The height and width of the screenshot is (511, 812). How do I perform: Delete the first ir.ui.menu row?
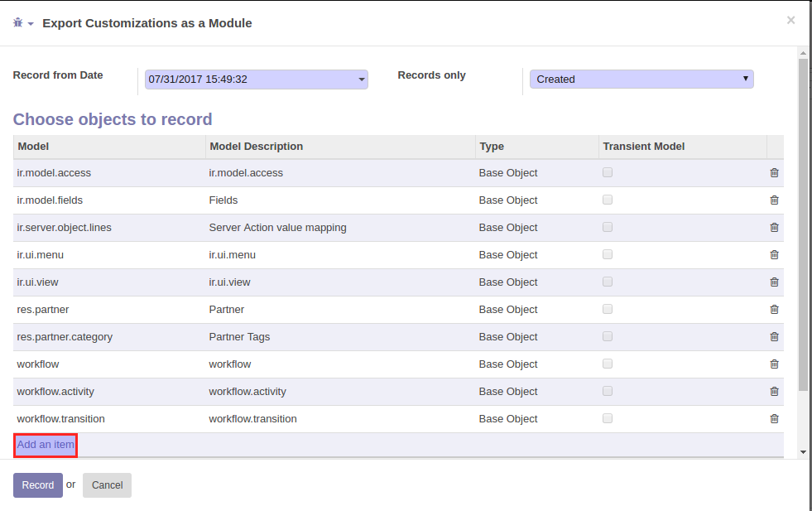[x=774, y=254]
